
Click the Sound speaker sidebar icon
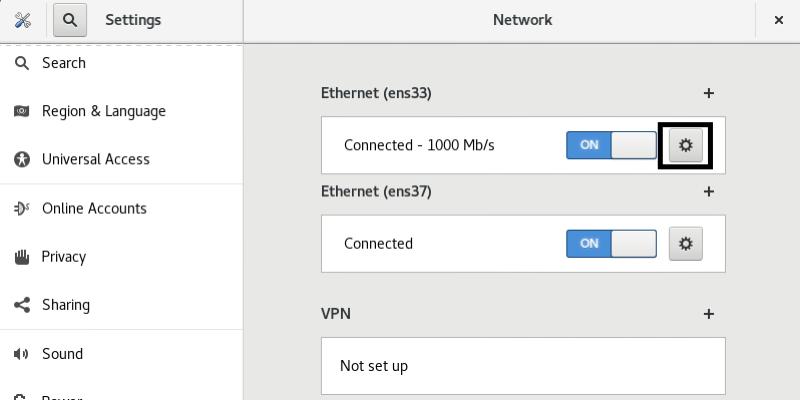(x=22, y=354)
